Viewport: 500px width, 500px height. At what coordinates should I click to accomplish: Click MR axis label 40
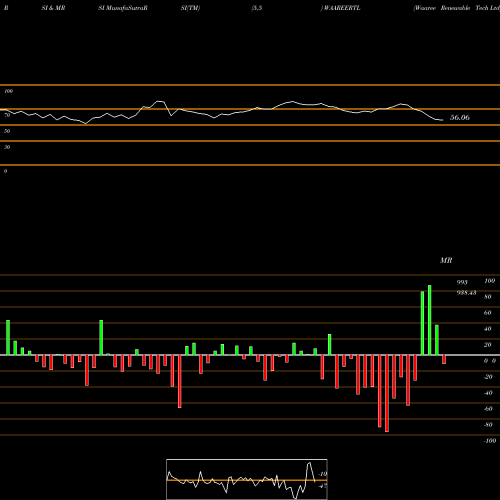[488, 329]
